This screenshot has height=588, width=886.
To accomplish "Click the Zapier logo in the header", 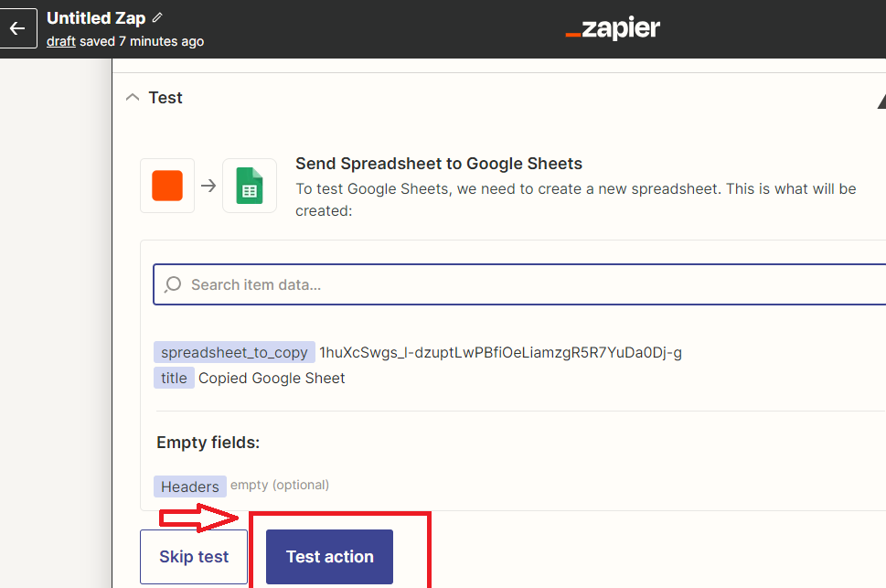I will point(613,28).
